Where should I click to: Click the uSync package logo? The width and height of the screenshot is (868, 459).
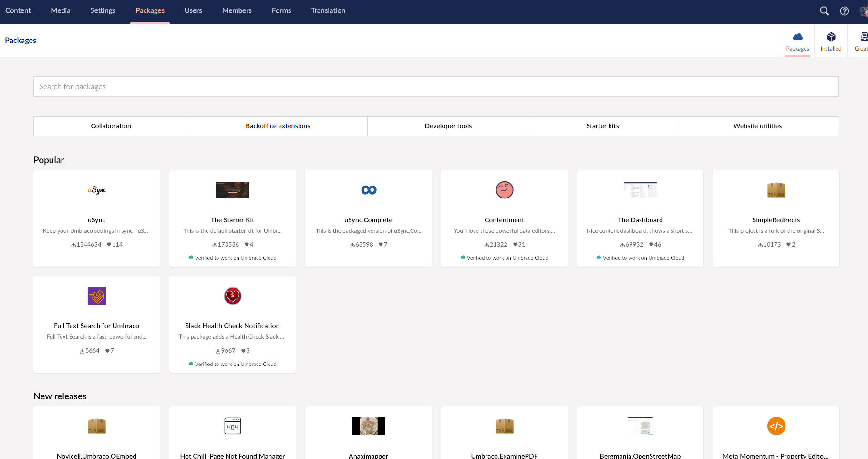97,190
